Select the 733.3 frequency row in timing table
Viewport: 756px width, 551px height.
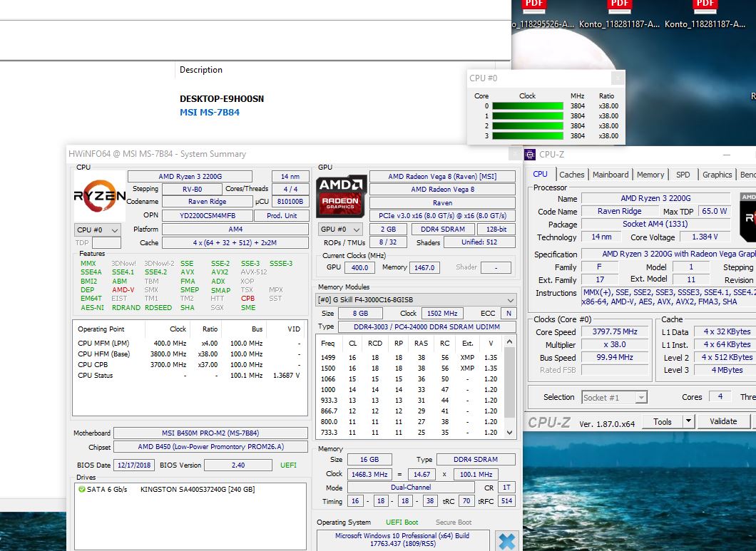click(x=409, y=433)
